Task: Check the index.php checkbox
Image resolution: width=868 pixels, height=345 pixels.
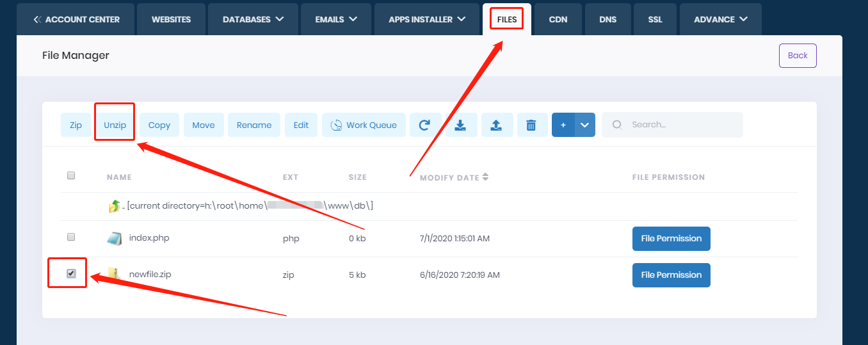Action: pyautogui.click(x=71, y=237)
